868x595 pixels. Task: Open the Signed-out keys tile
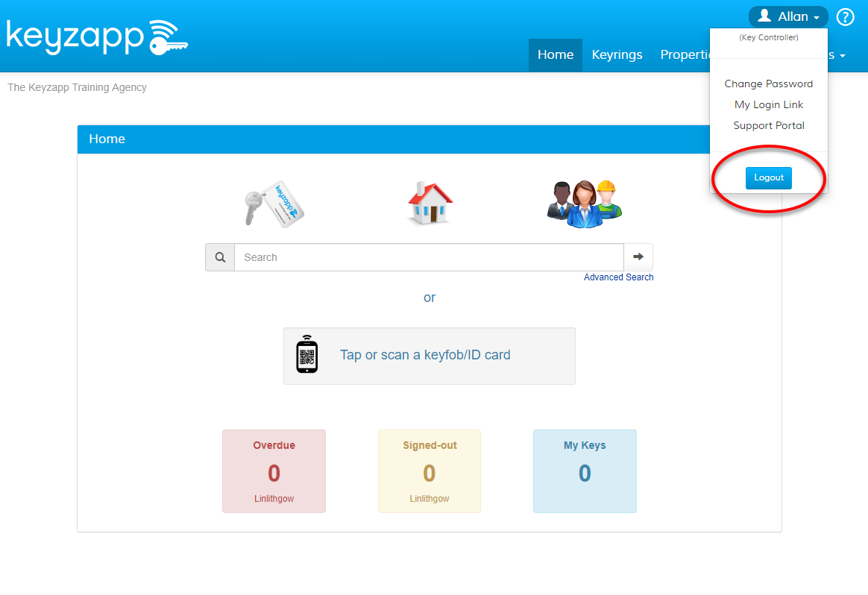tap(430, 471)
